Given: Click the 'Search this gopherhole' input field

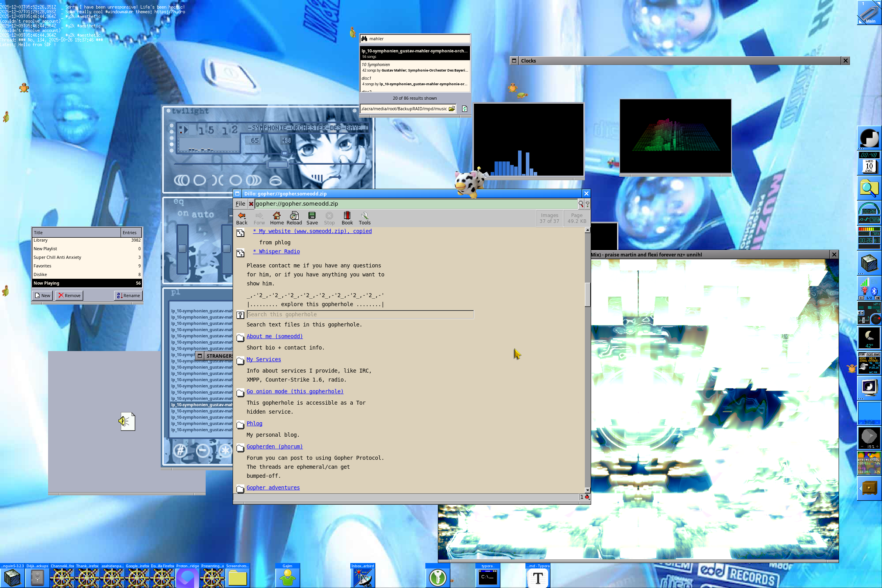Looking at the screenshot, I should [x=360, y=314].
